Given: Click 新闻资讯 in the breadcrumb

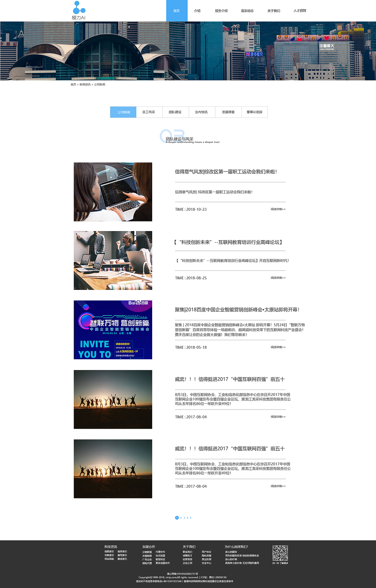Looking at the screenshot, I should (85, 85).
